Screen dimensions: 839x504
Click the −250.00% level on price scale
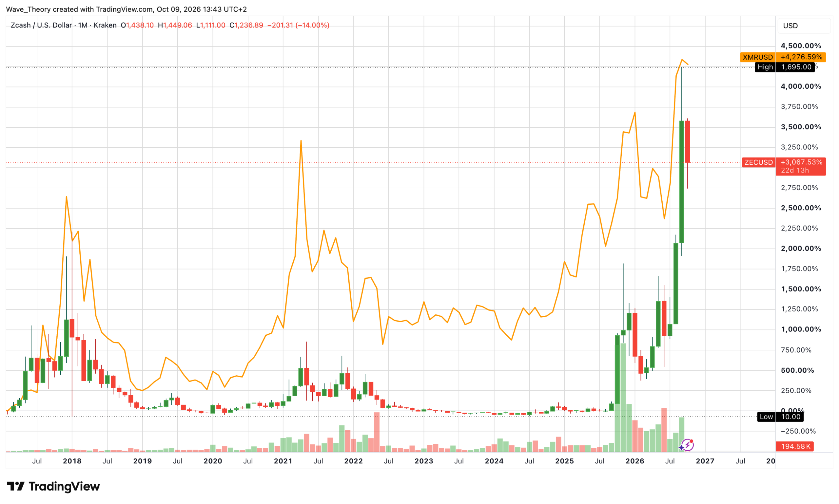798,431
